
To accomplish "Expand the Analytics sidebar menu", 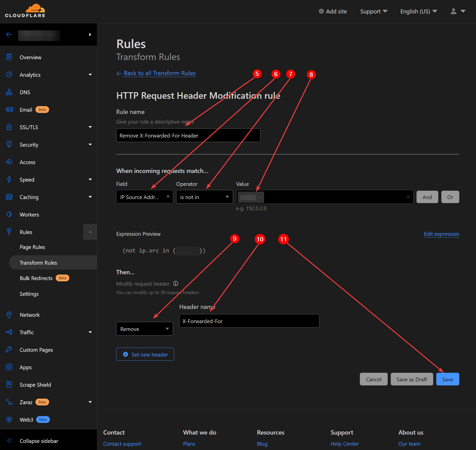I will coord(90,75).
